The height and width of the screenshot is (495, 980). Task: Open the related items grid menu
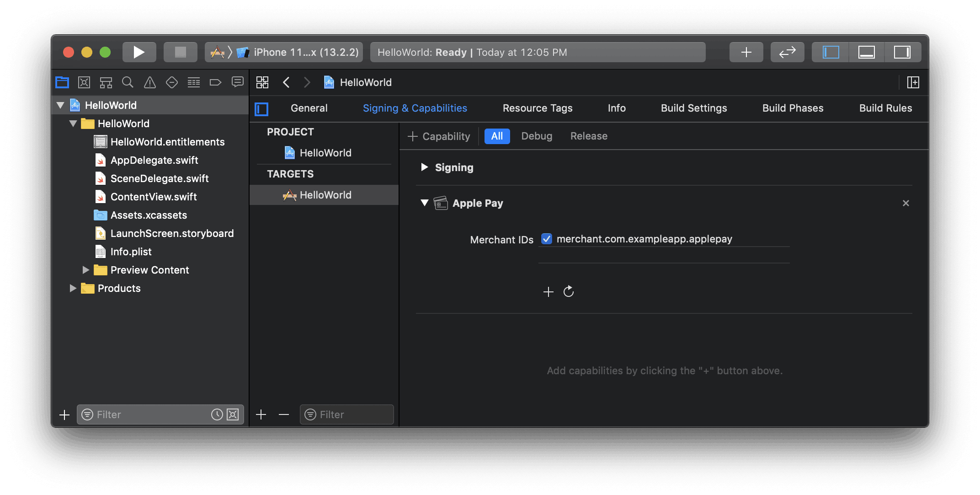[262, 82]
